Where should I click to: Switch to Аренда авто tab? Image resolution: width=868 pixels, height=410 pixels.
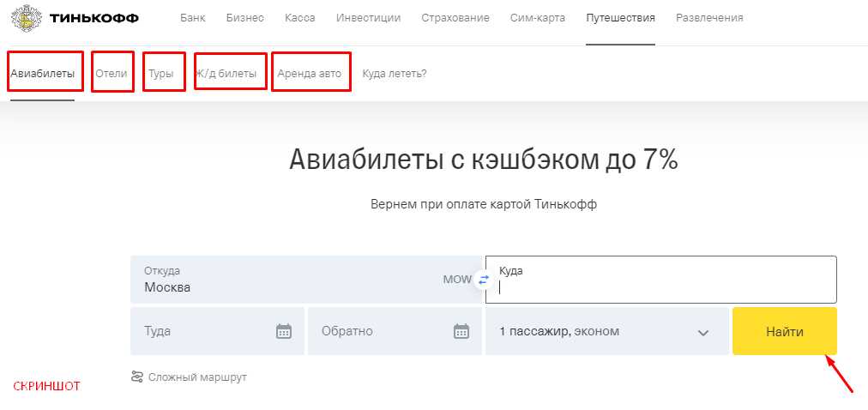tap(310, 73)
